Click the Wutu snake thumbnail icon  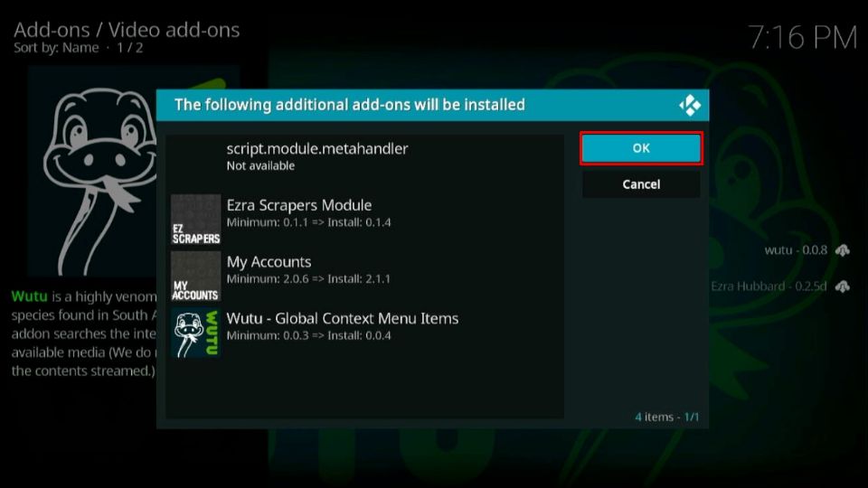pos(196,333)
